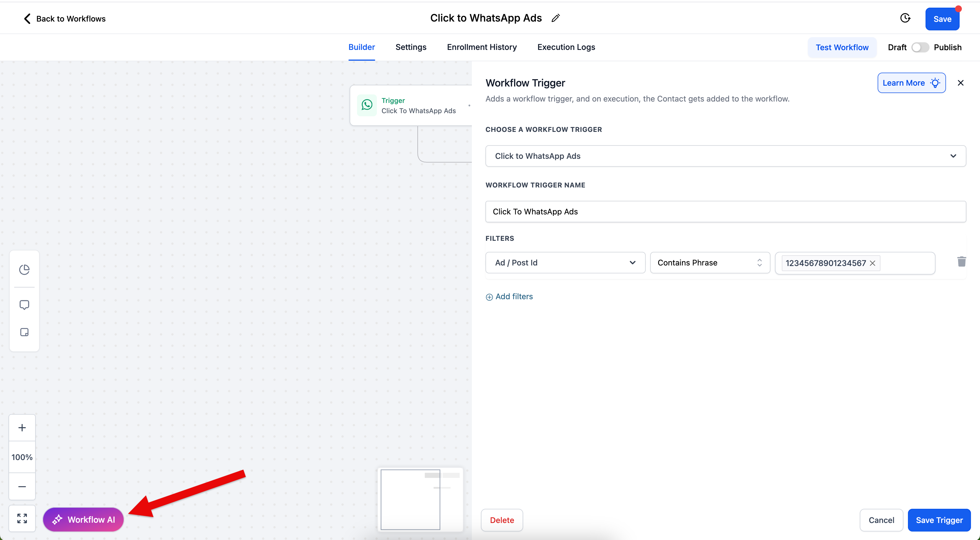This screenshot has height=540, width=980.
Task: Click the Save Trigger button
Action: [x=939, y=520]
